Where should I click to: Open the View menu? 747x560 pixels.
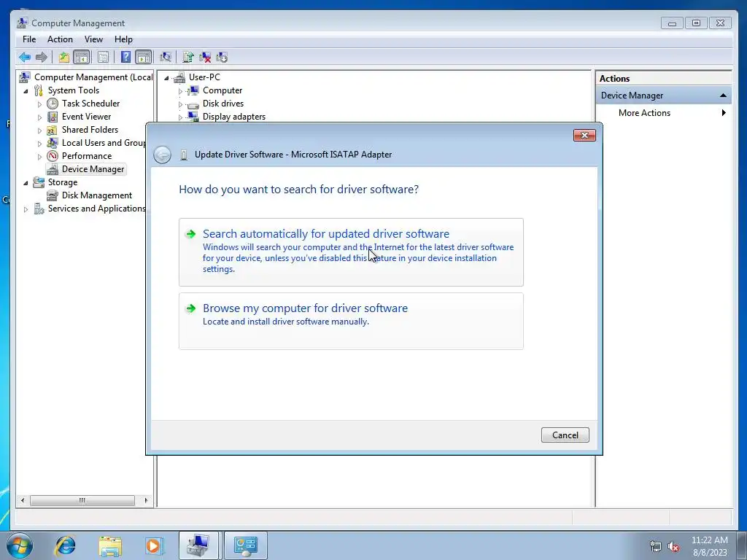point(93,39)
